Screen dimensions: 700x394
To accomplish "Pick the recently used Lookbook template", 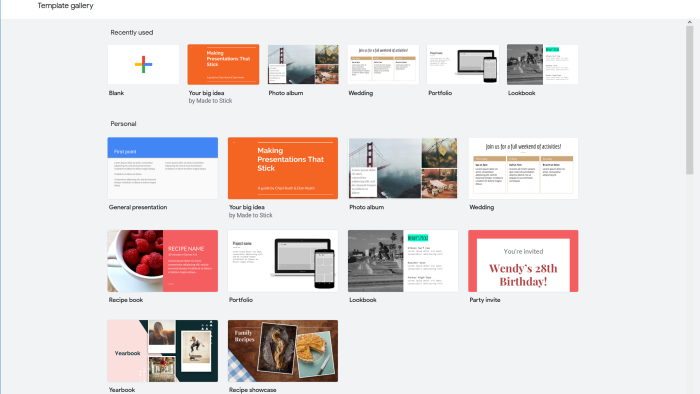I will pos(542,64).
